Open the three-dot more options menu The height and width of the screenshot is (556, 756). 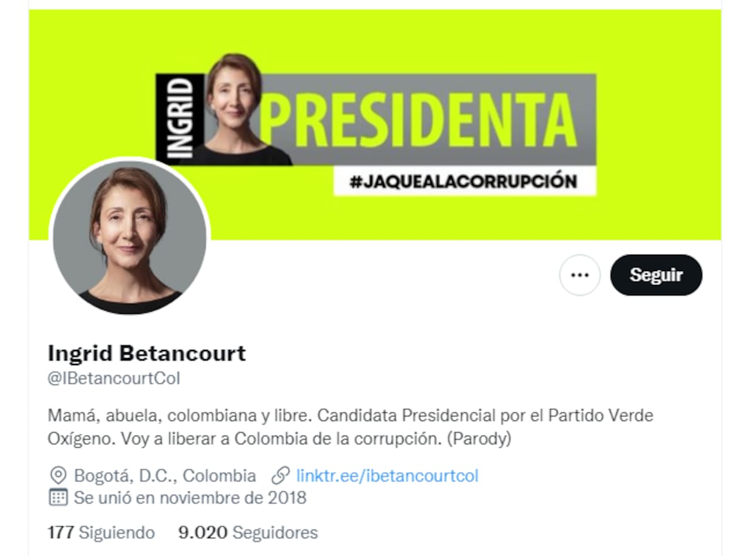580,275
